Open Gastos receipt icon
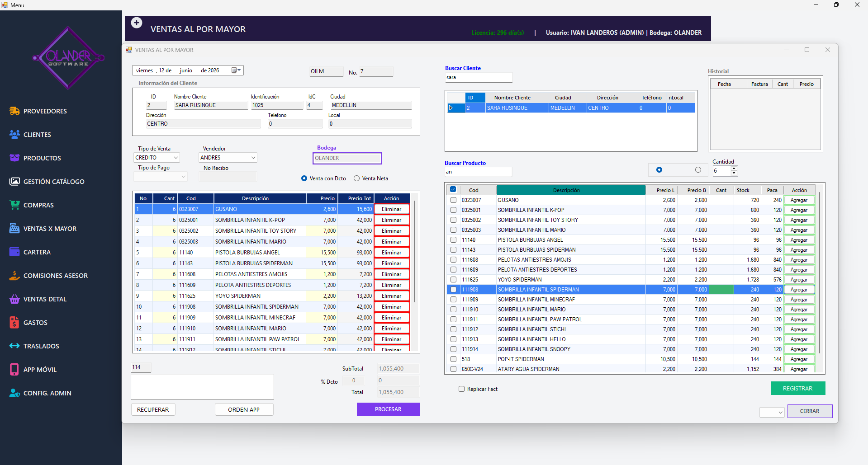This screenshot has width=868, height=465. click(14, 323)
